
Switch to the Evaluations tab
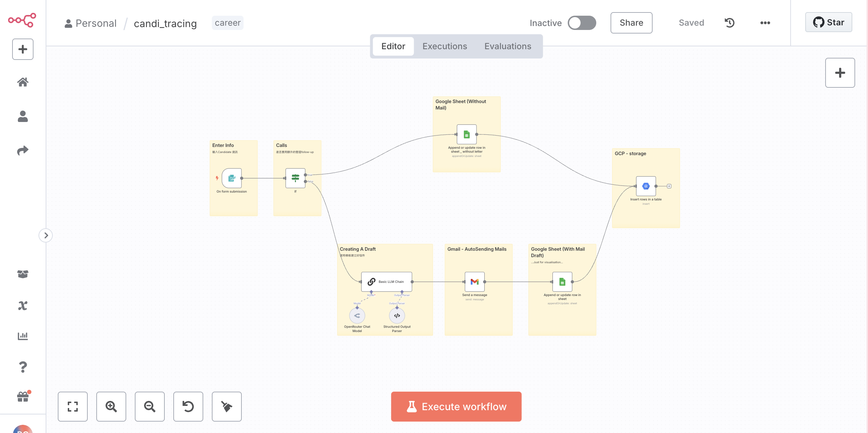point(507,46)
